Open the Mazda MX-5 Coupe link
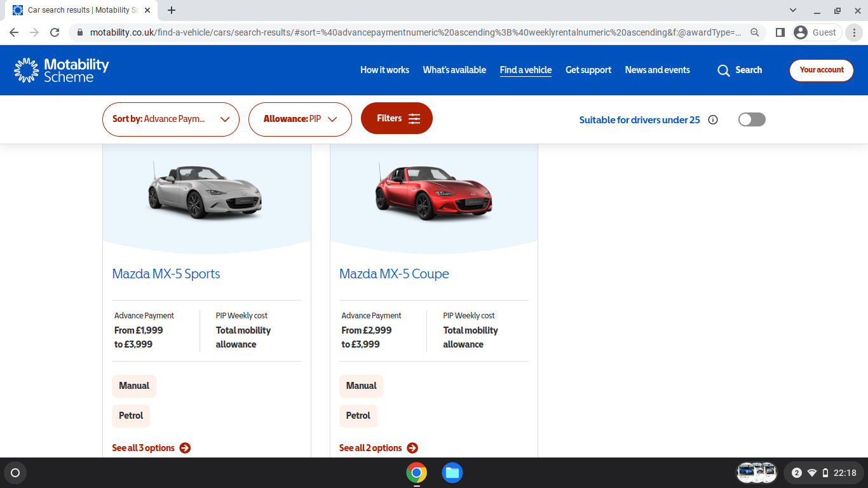This screenshot has width=868, height=488. [x=394, y=274]
